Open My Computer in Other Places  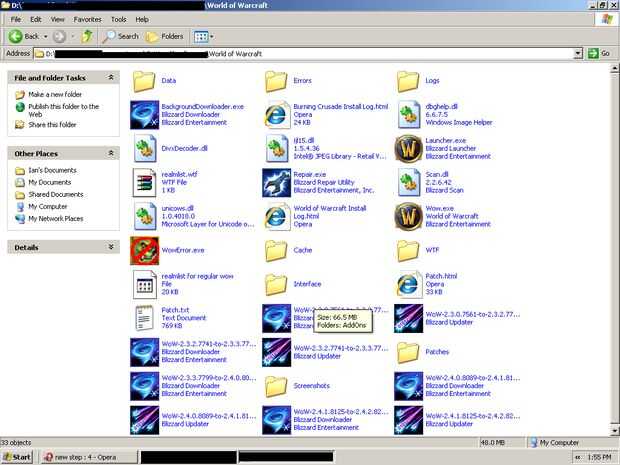[x=47, y=206]
